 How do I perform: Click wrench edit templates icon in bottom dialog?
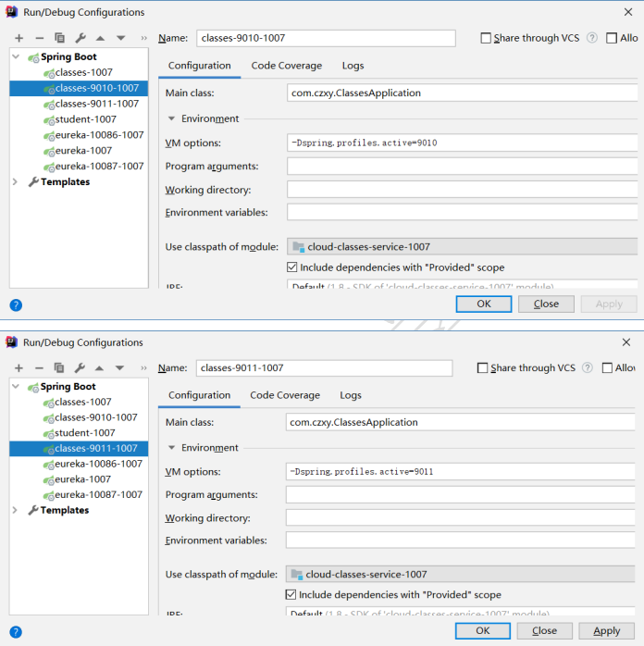tap(80, 367)
